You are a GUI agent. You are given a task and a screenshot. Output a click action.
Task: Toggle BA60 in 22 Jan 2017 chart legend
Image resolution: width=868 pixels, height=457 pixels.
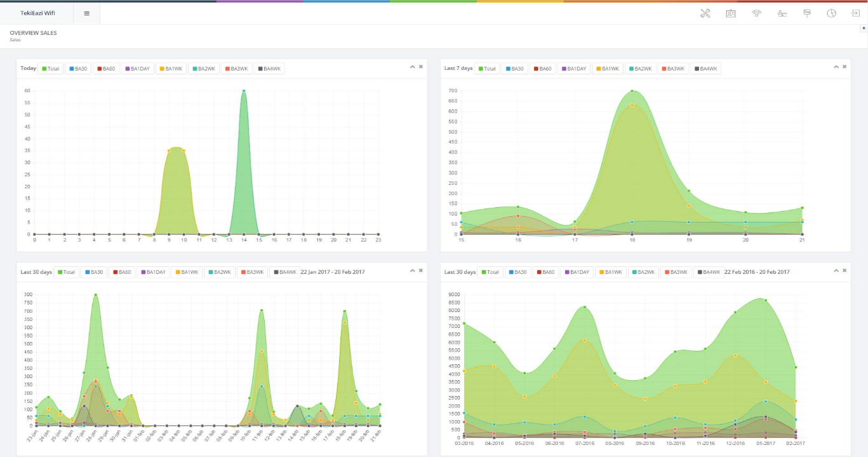coord(122,272)
